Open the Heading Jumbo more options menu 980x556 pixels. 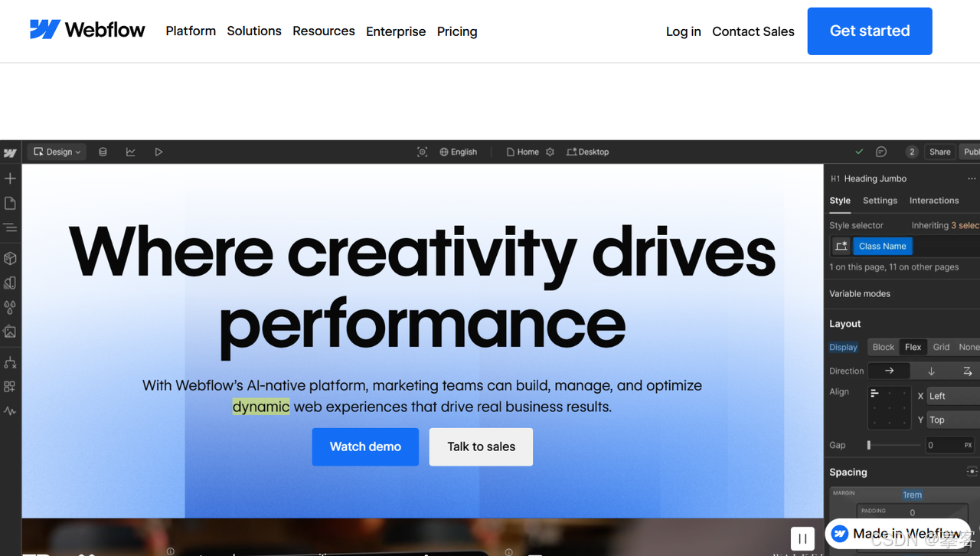(x=972, y=178)
